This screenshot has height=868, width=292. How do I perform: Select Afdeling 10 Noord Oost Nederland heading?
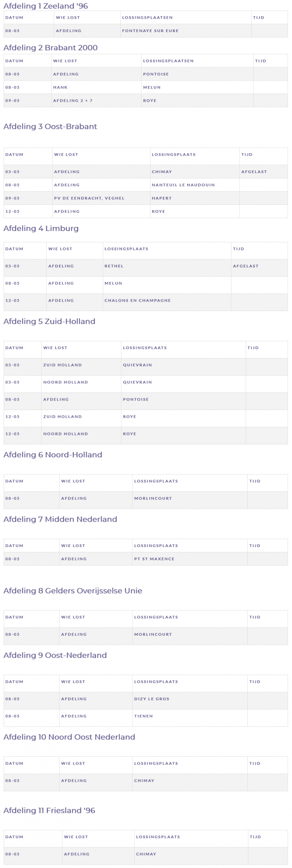pyautogui.click(x=69, y=737)
